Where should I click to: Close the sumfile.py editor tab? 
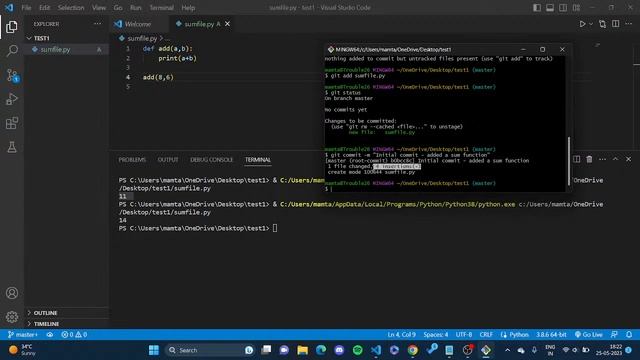tap(227, 24)
